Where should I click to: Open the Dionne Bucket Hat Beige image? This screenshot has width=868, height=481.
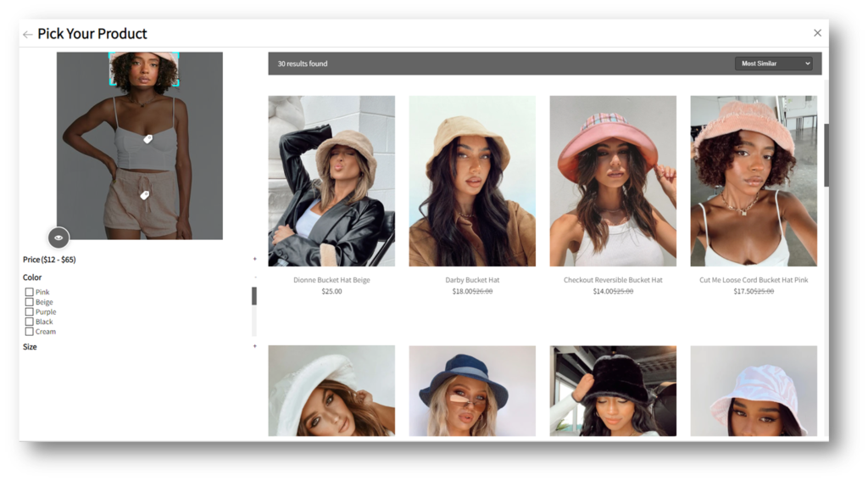(x=331, y=182)
